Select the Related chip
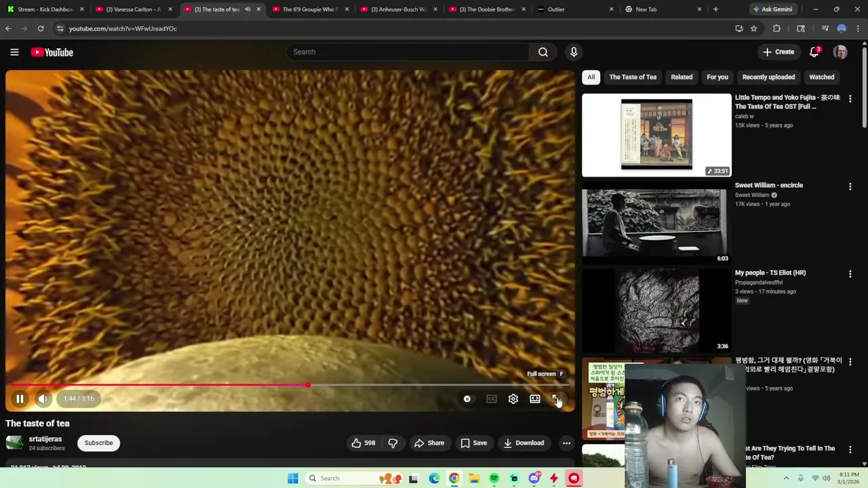 coord(682,77)
